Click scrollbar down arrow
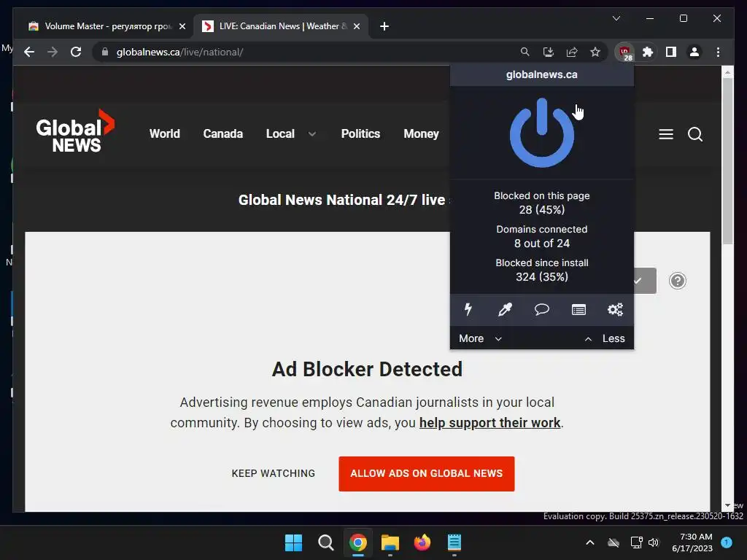Screen dimensions: 747x560 [x=727, y=505]
